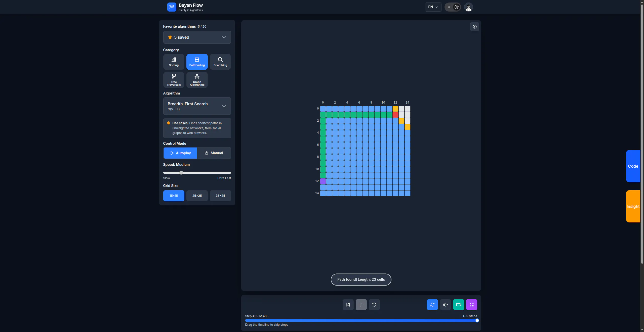This screenshot has height=332, width=644.
Task: Enable Autoplay control mode
Action: [180, 153]
